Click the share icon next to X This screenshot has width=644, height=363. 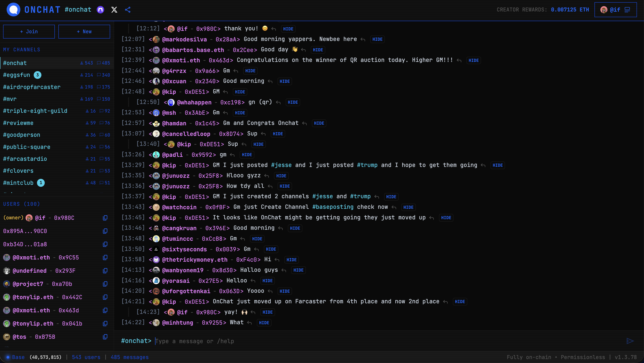(128, 10)
